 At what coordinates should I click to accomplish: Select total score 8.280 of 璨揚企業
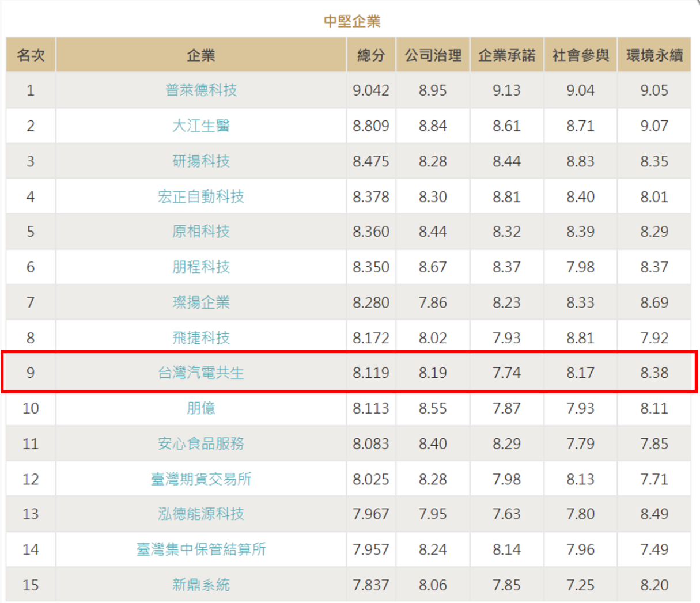[x=371, y=302]
